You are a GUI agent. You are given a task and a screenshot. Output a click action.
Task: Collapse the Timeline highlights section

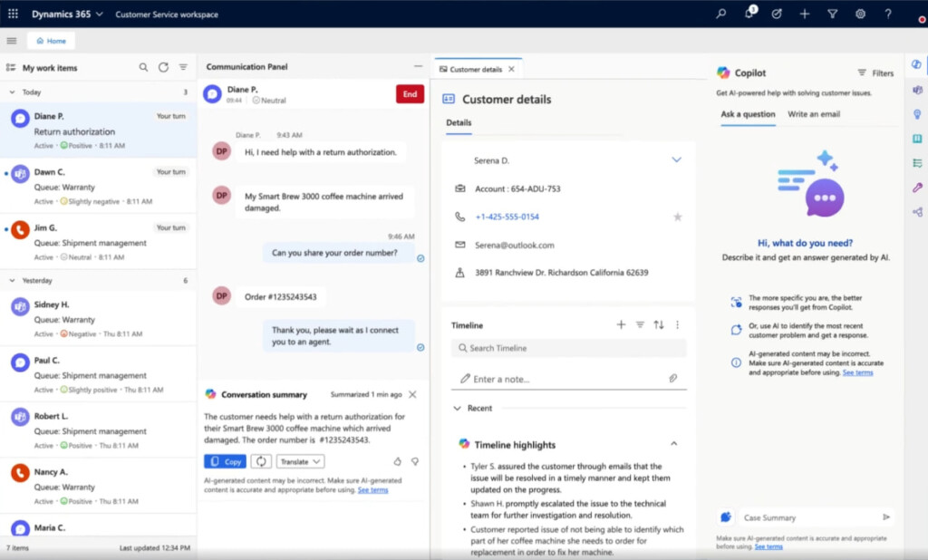click(x=673, y=444)
